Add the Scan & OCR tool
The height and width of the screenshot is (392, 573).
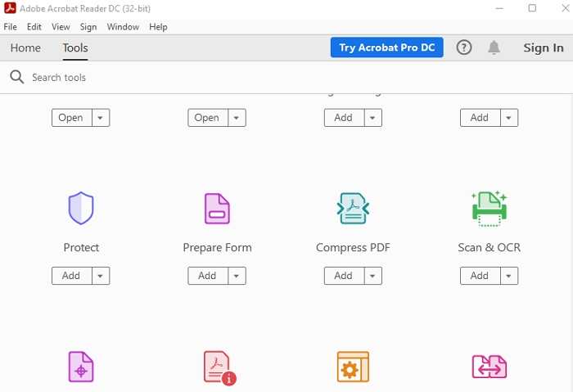click(x=480, y=276)
